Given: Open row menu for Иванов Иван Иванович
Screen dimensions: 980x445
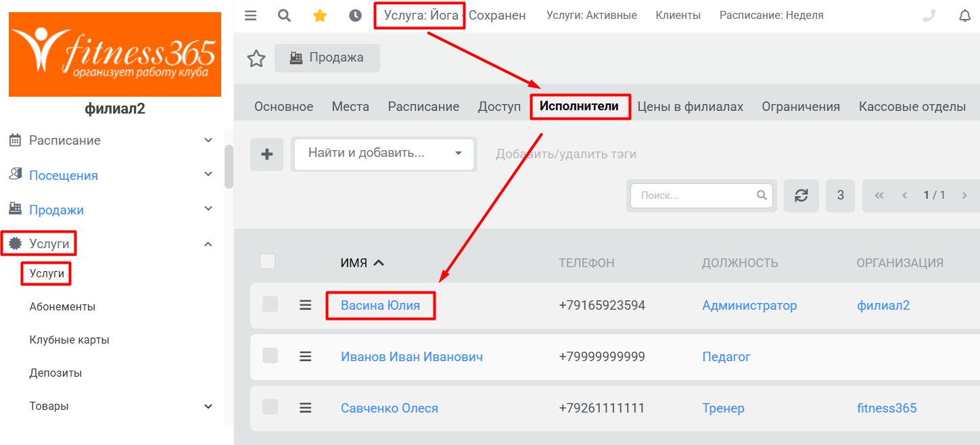Looking at the screenshot, I should tap(306, 356).
